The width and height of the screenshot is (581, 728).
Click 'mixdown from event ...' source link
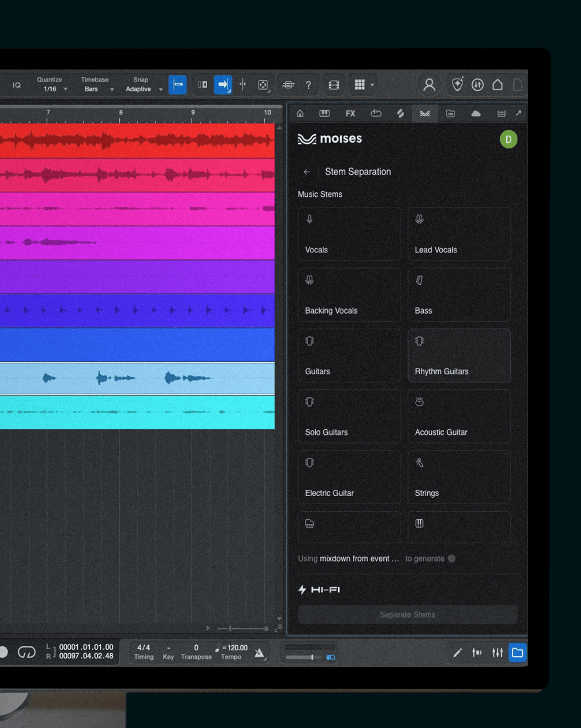[359, 559]
